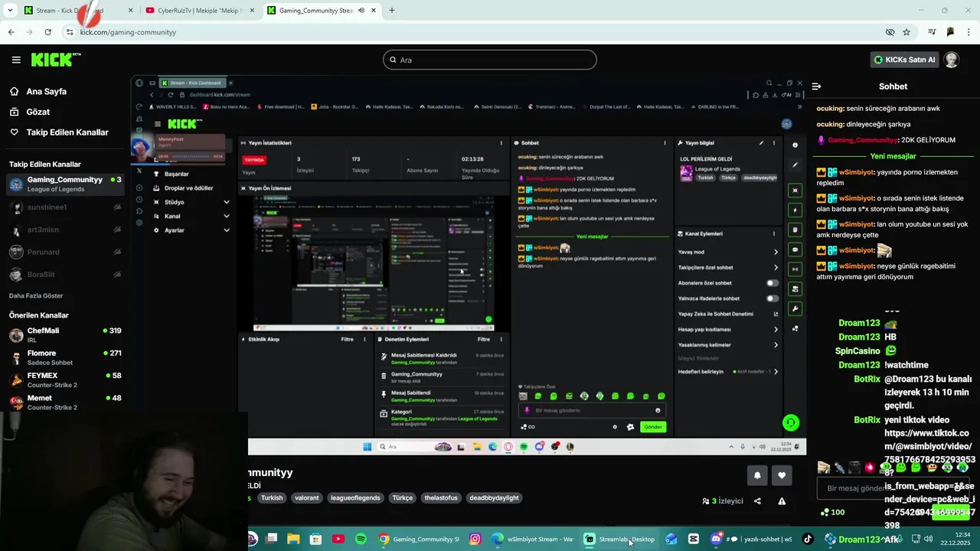The height and width of the screenshot is (551, 980).
Task: Open Instagram from the taskbar
Action: pyautogui.click(x=475, y=539)
